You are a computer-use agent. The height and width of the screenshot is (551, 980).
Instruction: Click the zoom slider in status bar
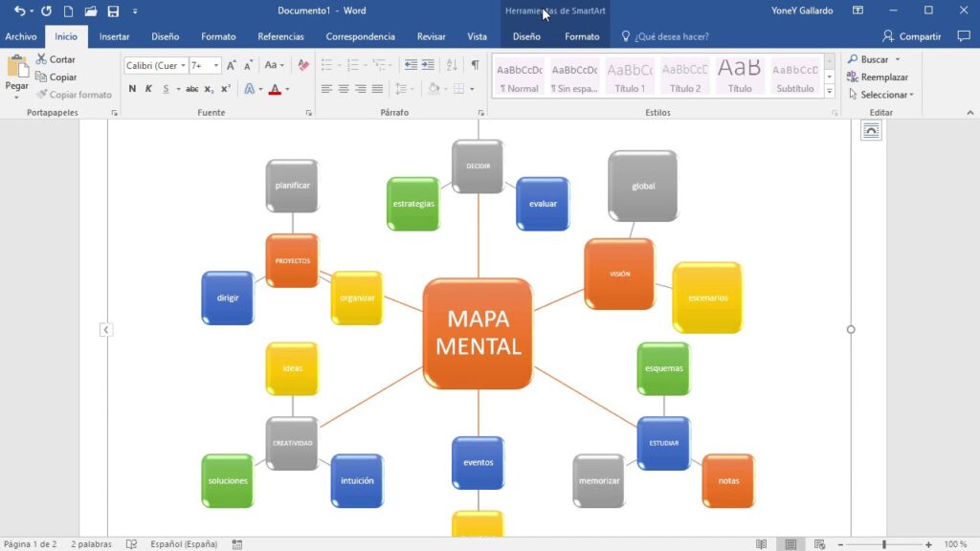click(x=884, y=544)
